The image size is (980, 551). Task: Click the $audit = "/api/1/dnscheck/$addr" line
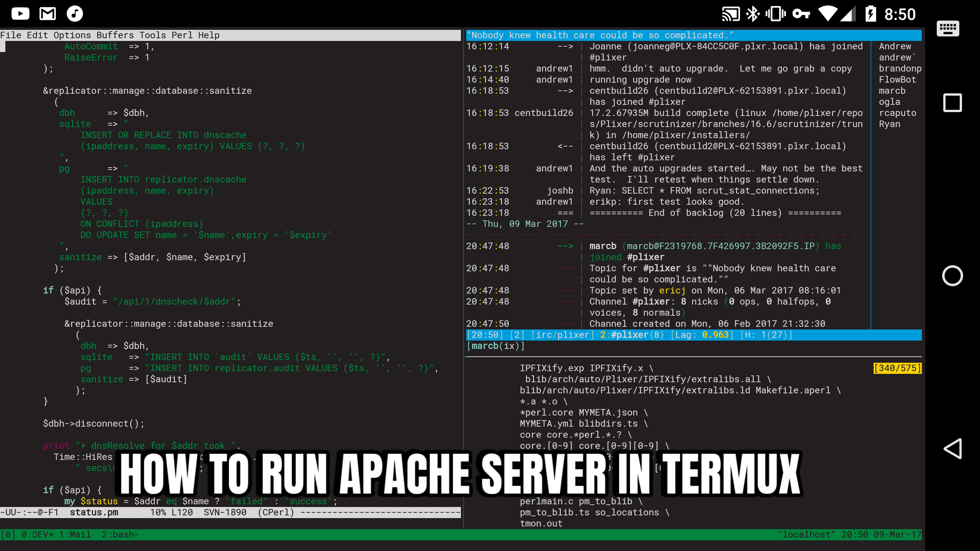pyautogui.click(x=153, y=302)
